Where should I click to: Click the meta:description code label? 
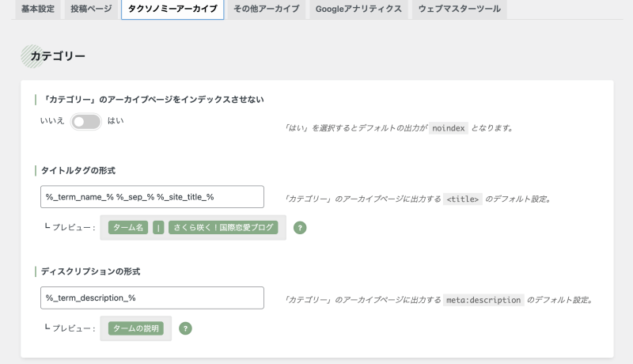(x=483, y=300)
